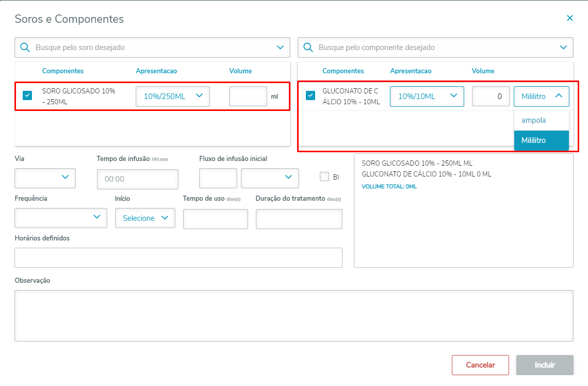
Task: Close the Soros e Componentes dialog
Action: [x=570, y=18]
